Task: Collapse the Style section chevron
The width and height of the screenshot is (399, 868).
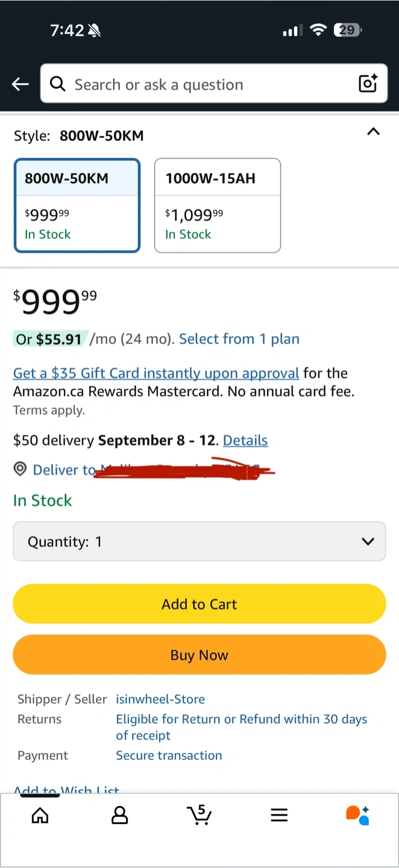Action: pyautogui.click(x=374, y=131)
